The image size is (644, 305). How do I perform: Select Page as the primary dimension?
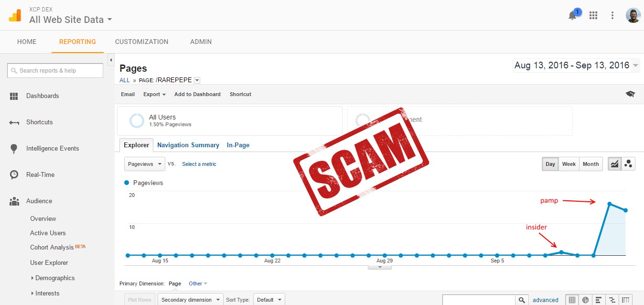pyautogui.click(x=175, y=283)
